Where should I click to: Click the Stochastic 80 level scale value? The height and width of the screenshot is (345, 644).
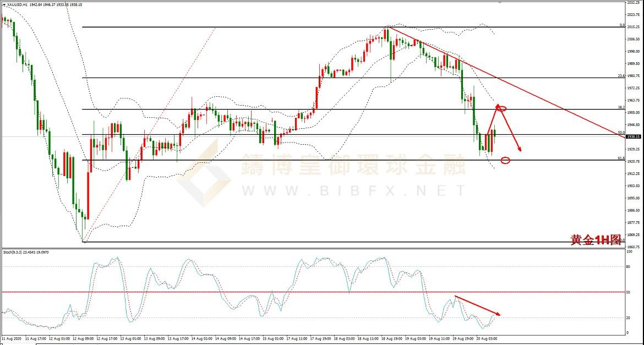[629, 266]
